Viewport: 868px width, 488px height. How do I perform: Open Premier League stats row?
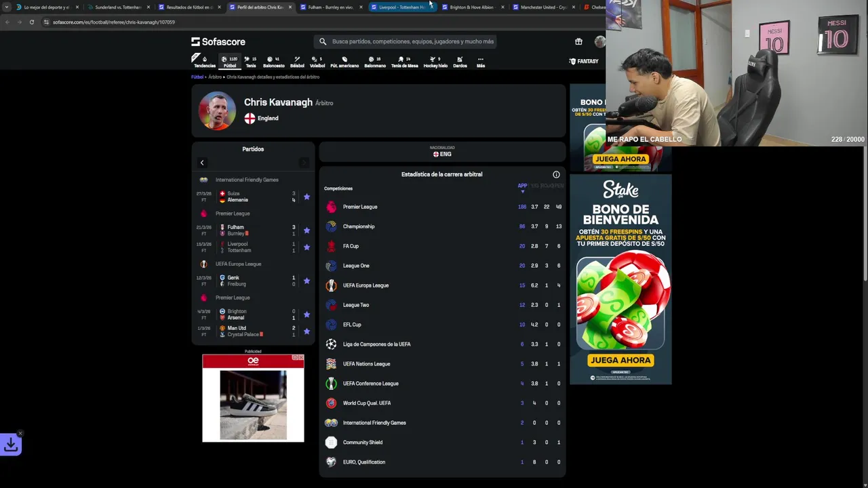(x=442, y=207)
